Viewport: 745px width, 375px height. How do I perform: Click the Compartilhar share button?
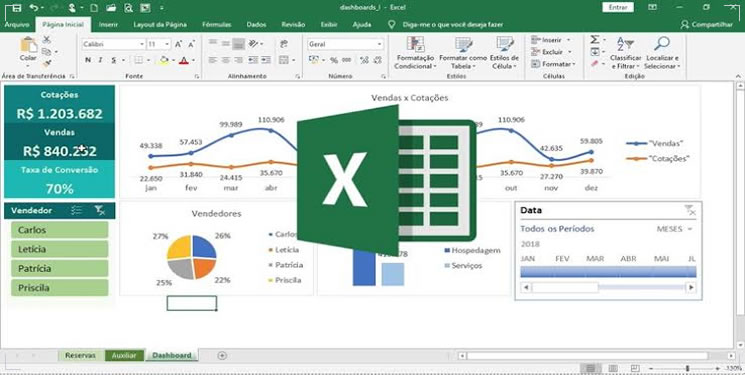pos(707,25)
